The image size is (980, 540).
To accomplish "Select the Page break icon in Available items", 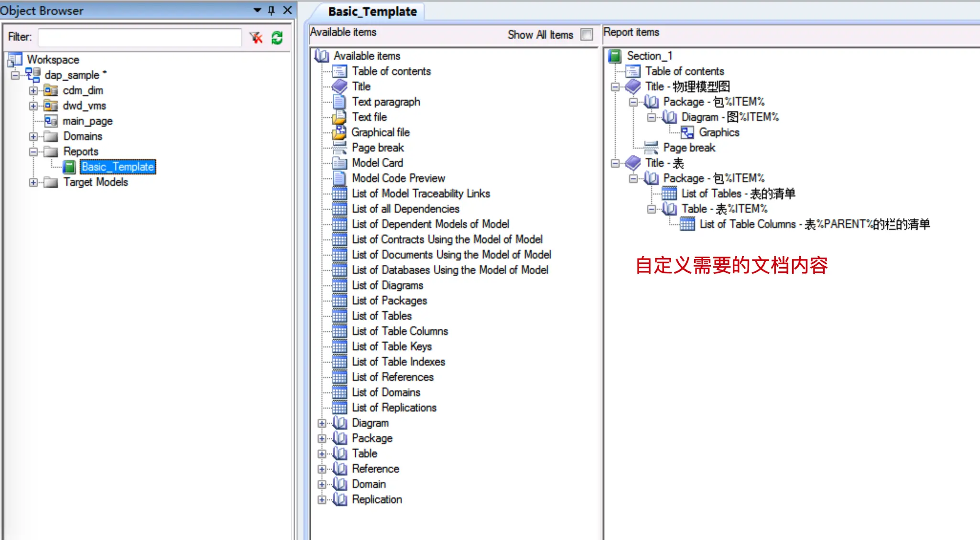I will (x=339, y=148).
